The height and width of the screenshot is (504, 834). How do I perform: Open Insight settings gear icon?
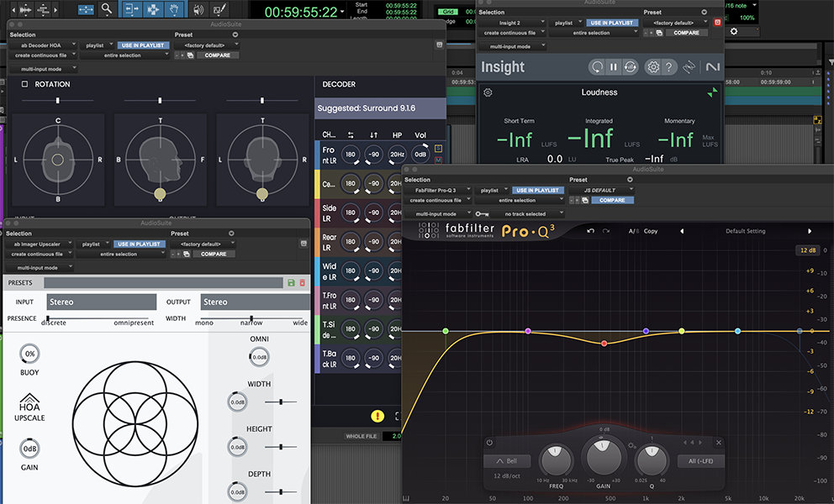click(653, 67)
